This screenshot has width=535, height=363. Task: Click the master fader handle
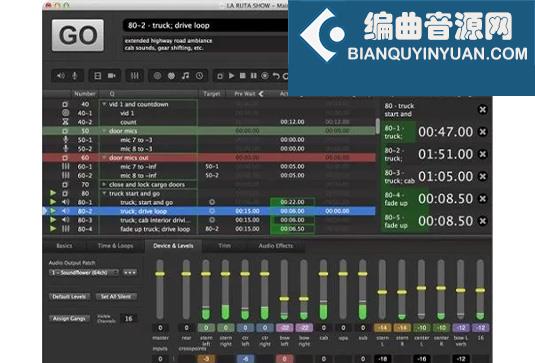click(160, 274)
